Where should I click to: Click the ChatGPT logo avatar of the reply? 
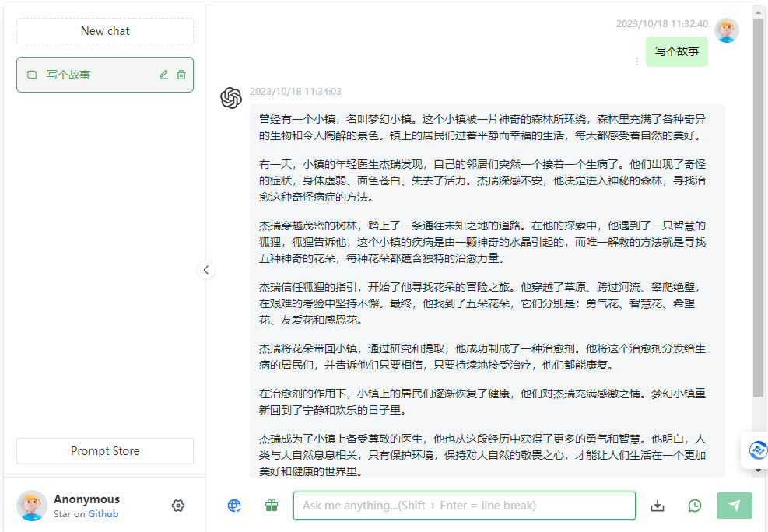pos(231,98)
